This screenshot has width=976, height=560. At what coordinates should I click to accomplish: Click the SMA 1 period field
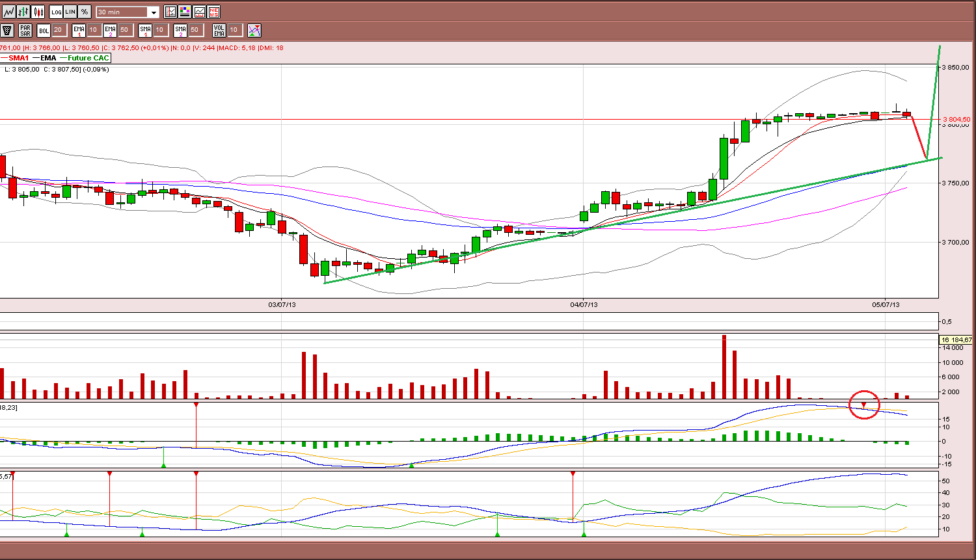pyautogui.click(x=160, y=30)
